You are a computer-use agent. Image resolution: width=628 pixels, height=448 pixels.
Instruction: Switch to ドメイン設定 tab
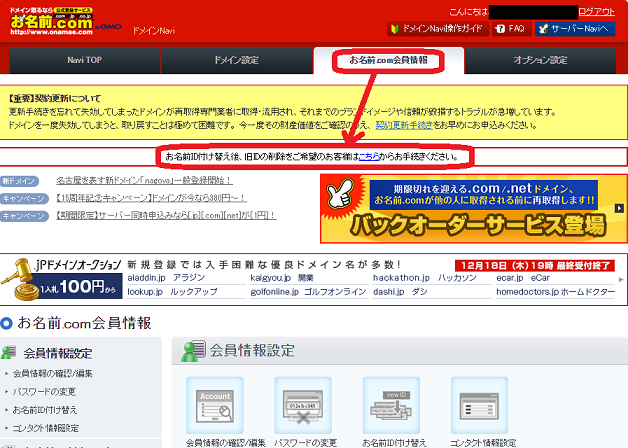click(237, 60)
